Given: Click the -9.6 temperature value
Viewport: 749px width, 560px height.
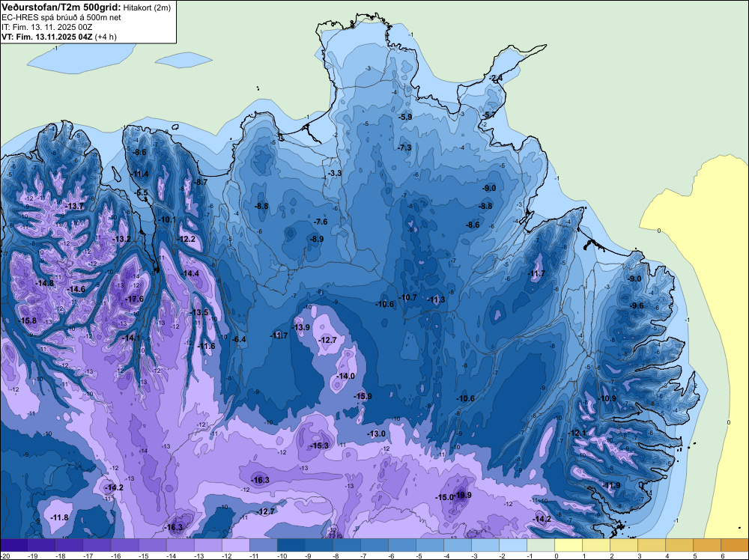Looking at the screenshot, I should 637,306.
